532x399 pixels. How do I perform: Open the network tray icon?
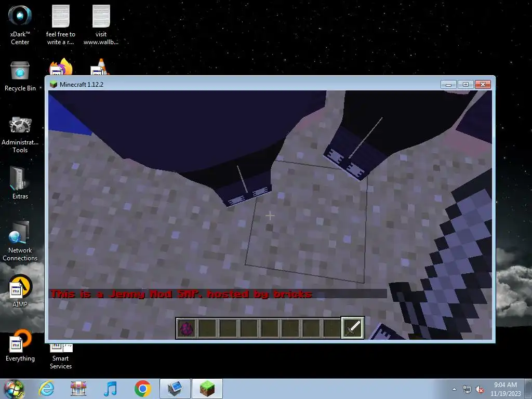tap(467, 390)
